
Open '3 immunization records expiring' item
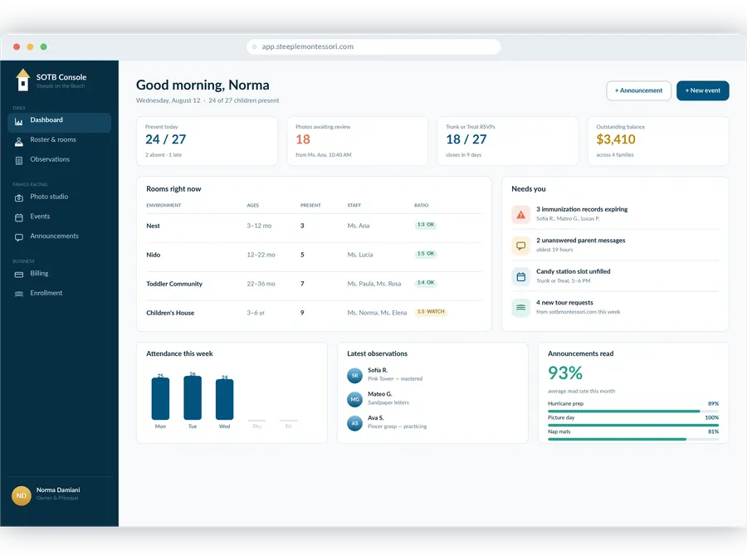pyautogui.click(x=614, y=214)
